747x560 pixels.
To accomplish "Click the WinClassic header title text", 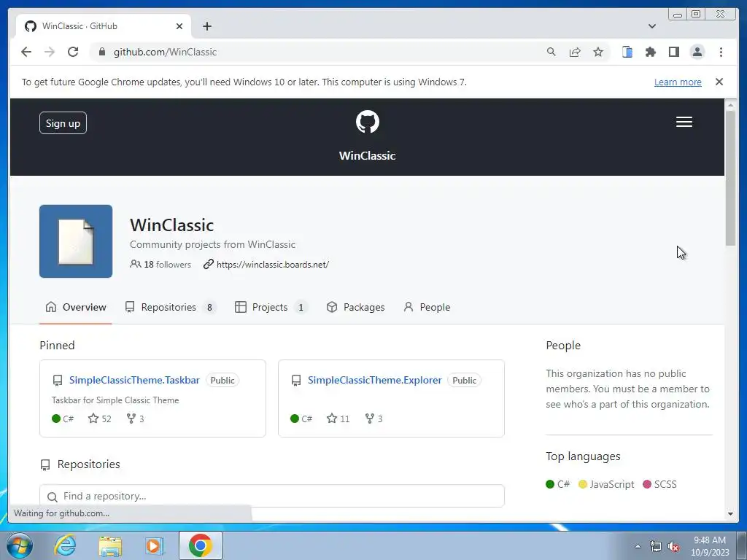I will pos(368,156).
